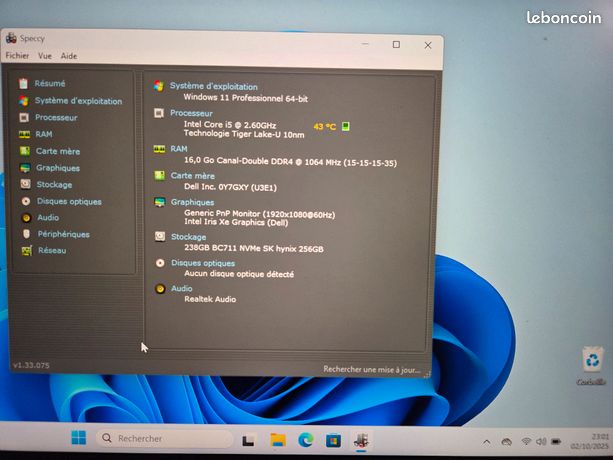
Task: Click Rechercher une mise à jour link
Action: click(x=371, y=369)
